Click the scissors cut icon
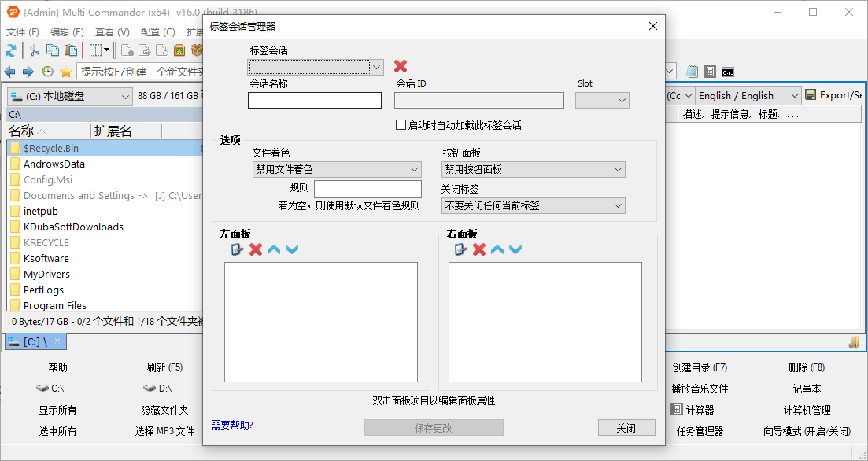Screen dimensions: 868x461 [x=35, y=50]
